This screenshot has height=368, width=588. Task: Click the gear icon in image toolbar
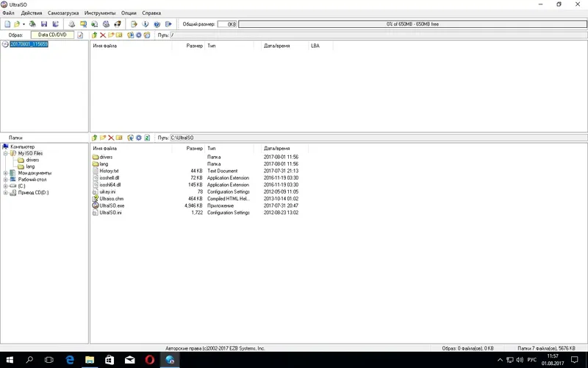coord(139,35)
